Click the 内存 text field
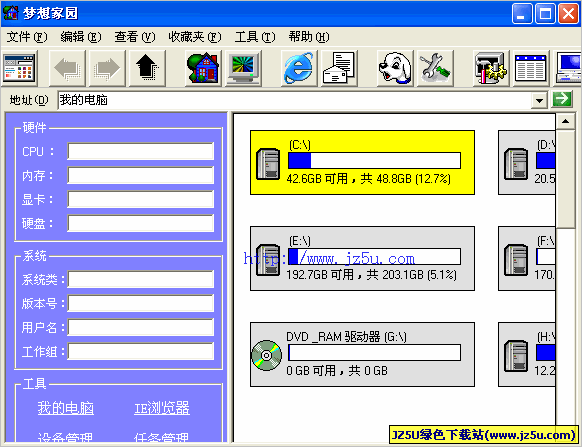Viewport: 582px width, 447px height. pos(141,175)
